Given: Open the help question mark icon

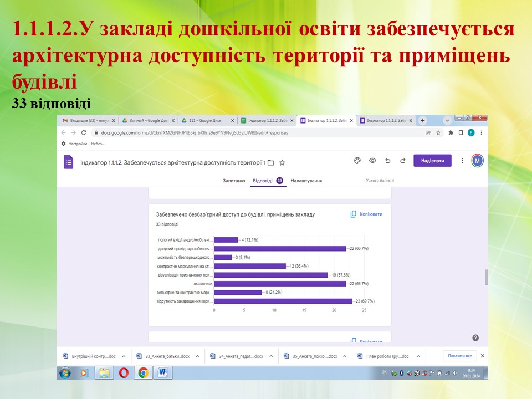Looking at the screenshot, I should coord(475,338).
